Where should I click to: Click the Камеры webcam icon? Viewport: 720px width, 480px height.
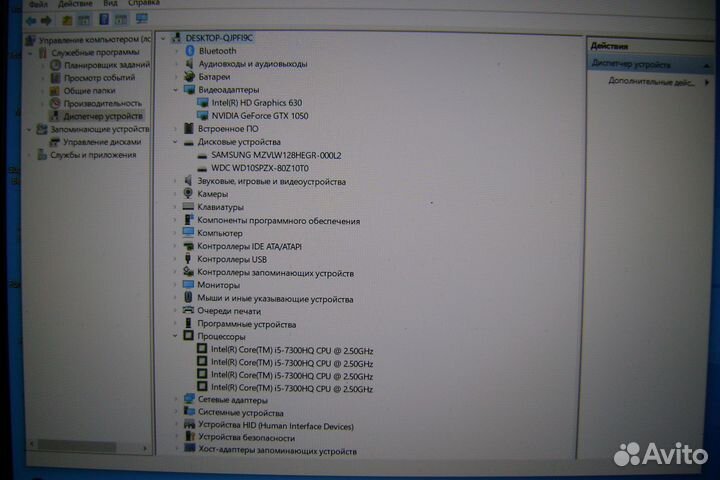(188, 193)
